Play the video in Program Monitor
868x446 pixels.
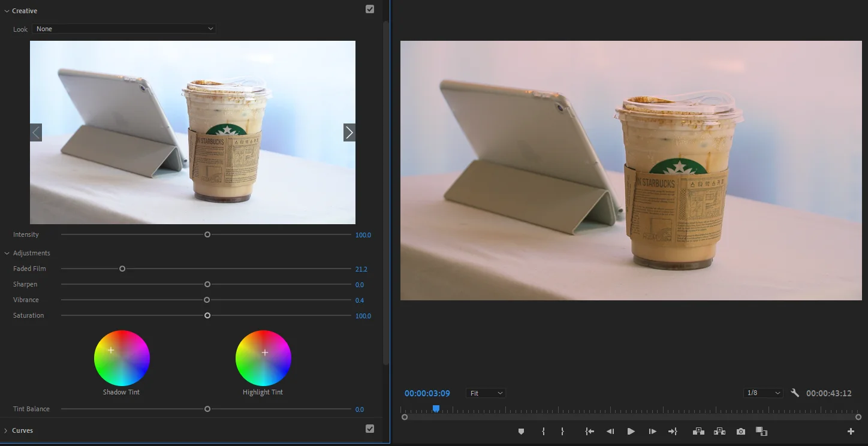point(631,431)
